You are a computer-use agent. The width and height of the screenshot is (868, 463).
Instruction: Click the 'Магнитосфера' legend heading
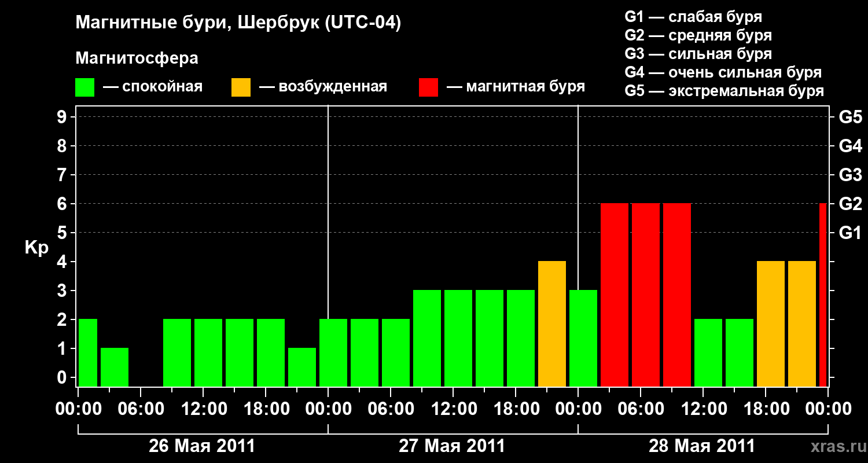pos(137,58)
